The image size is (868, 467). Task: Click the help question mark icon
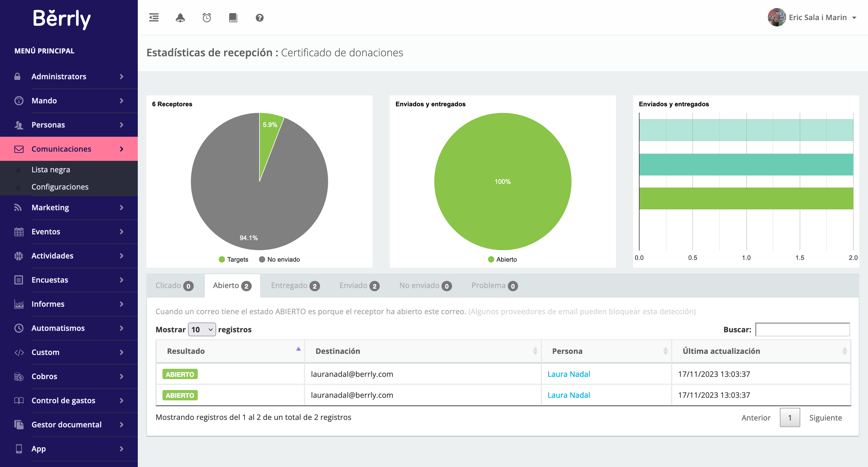(259, 18)
